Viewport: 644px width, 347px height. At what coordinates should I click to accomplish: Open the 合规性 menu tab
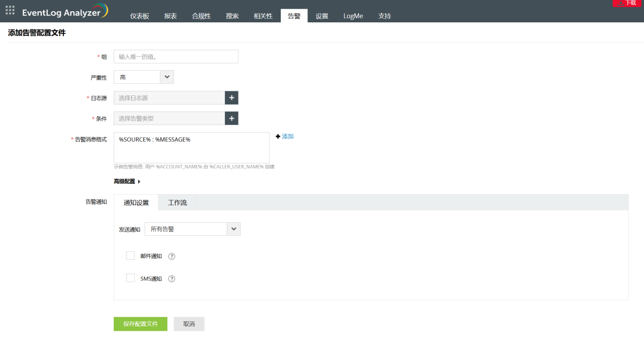(201, 16)
